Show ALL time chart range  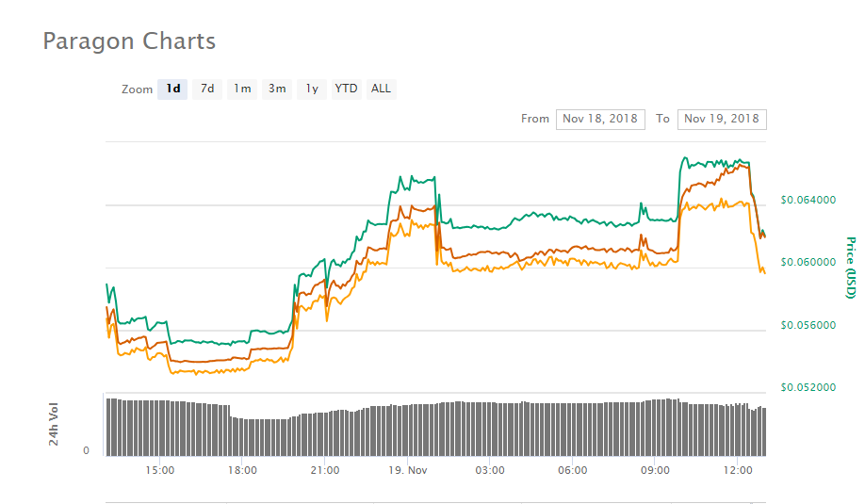[x=382, y=89]
